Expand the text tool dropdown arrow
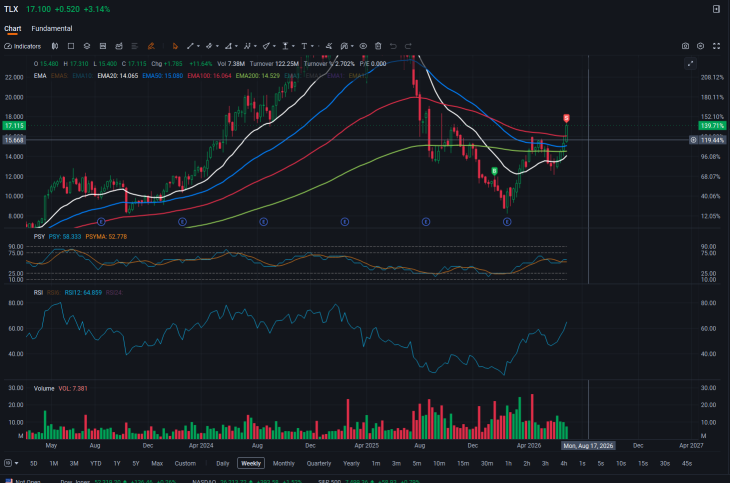 click(312, 46)
